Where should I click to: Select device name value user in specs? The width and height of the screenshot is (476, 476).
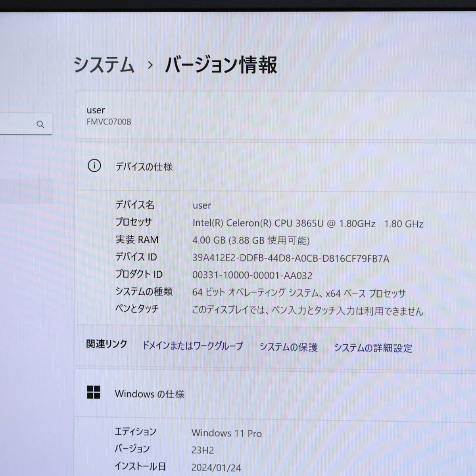click(202, 205)
